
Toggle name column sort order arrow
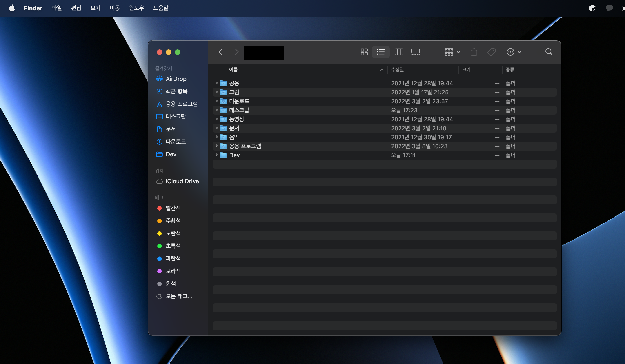382,70
